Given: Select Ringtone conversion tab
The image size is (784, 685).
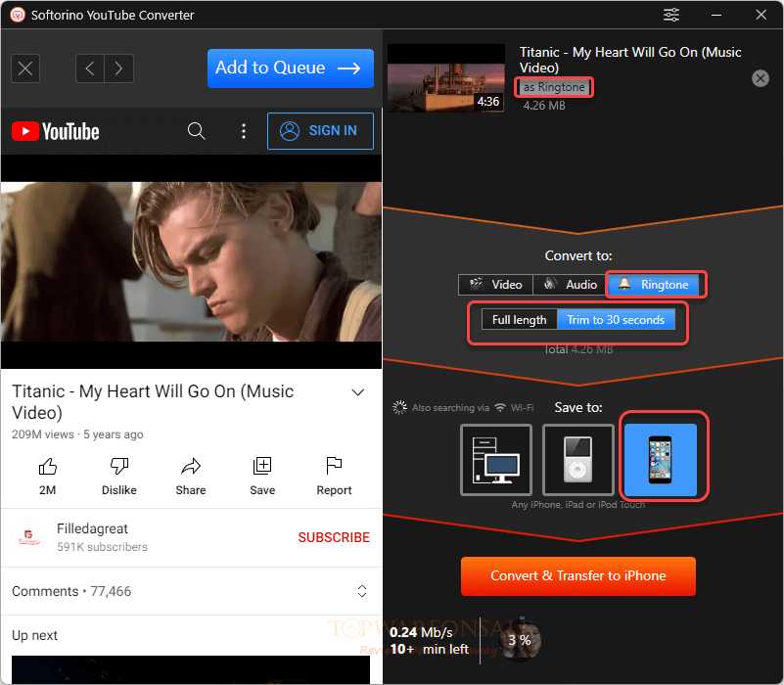Looking at the screenshot, I should point(654,285).
